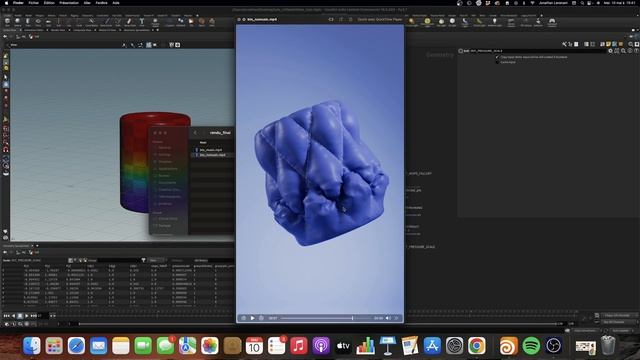Play forward in Houdini playbar

tap(27, 316)
